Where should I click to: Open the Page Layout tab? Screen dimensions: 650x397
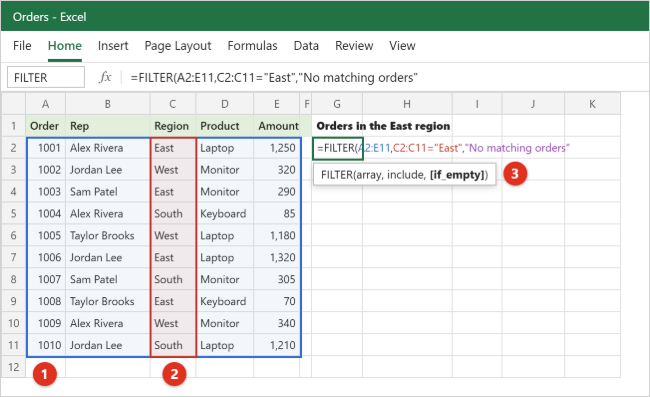coord(177,46)
